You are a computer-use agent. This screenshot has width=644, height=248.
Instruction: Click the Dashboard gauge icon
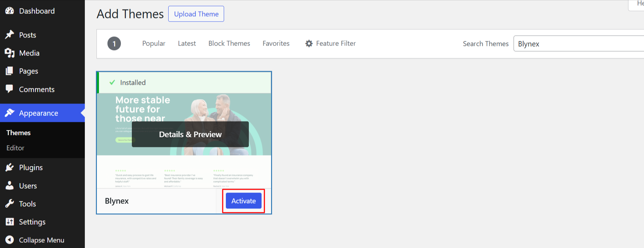[10, 11]
